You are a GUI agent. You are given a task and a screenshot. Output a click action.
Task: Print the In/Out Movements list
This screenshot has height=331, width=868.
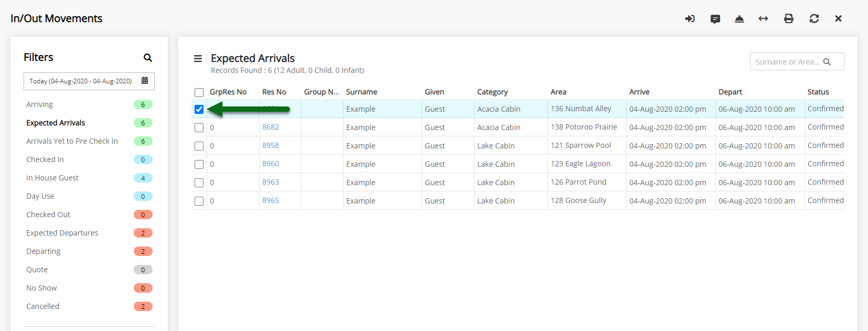[788, 19]
